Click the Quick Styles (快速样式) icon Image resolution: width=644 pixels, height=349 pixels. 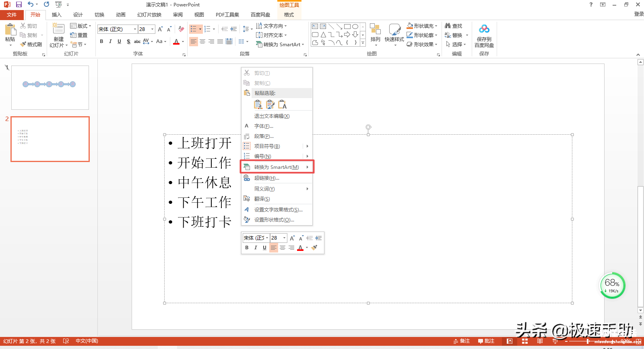[394, 29]
